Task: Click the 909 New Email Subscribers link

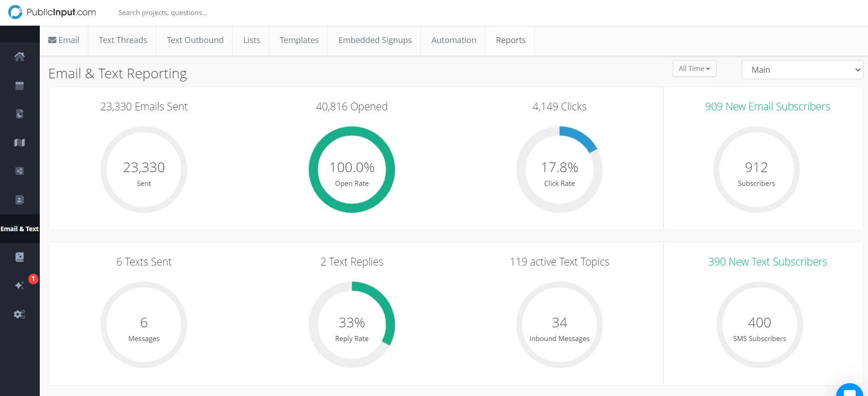Action: click(x=767, y=107)
